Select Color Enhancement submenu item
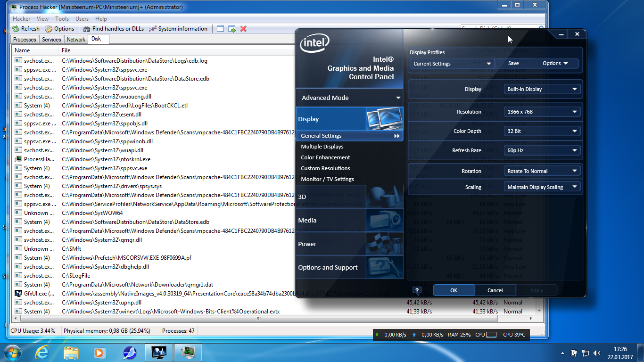 point(325,157)
